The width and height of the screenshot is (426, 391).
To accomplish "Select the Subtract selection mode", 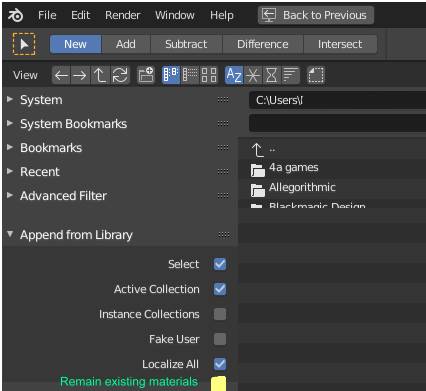I will pos(186,44).
